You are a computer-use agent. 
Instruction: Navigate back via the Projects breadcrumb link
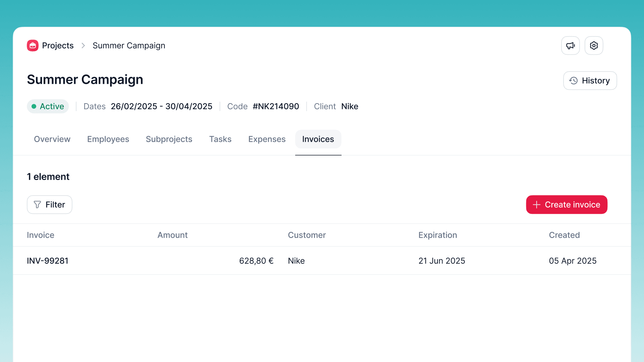tap(57, 45)
